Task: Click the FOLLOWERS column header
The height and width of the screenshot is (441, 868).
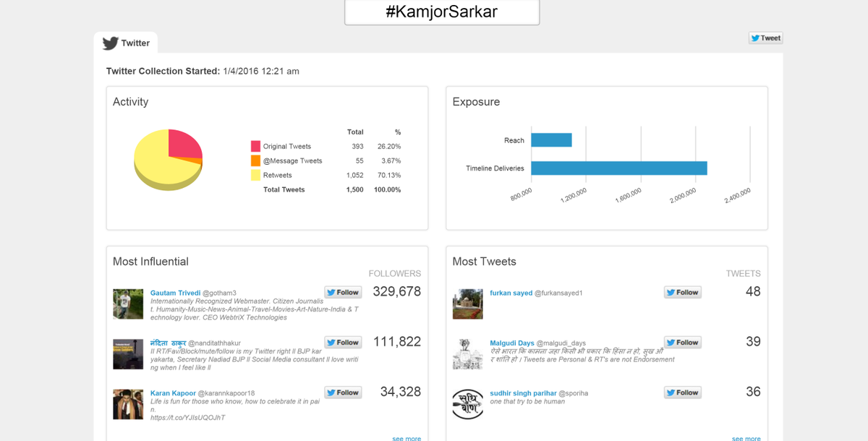Action: [395, 273]
